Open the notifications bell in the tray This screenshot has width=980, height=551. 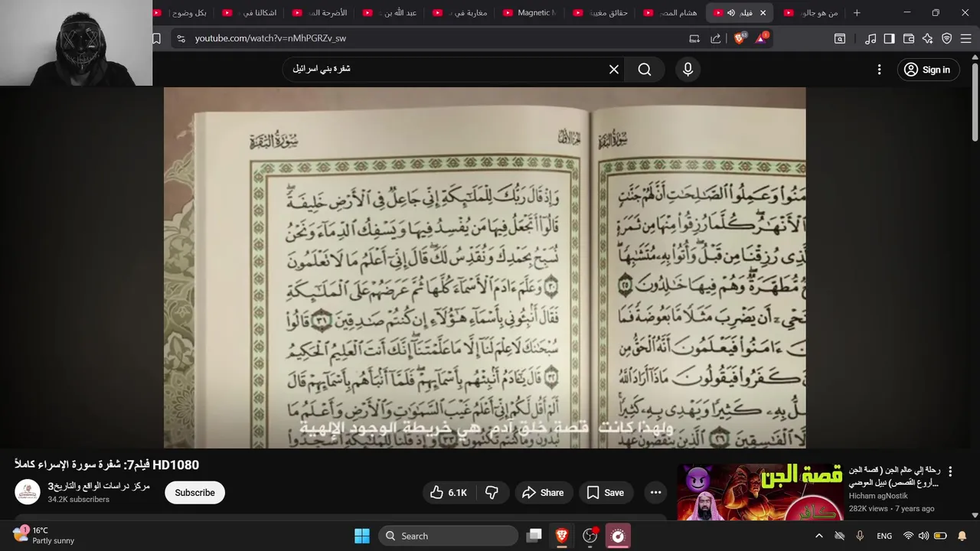point(962,536)
